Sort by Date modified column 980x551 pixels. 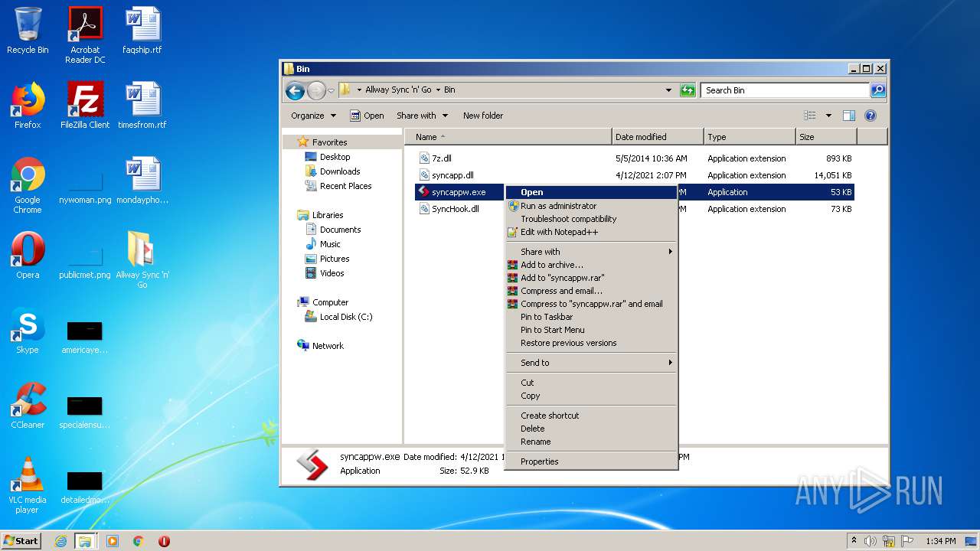(658, 137)
